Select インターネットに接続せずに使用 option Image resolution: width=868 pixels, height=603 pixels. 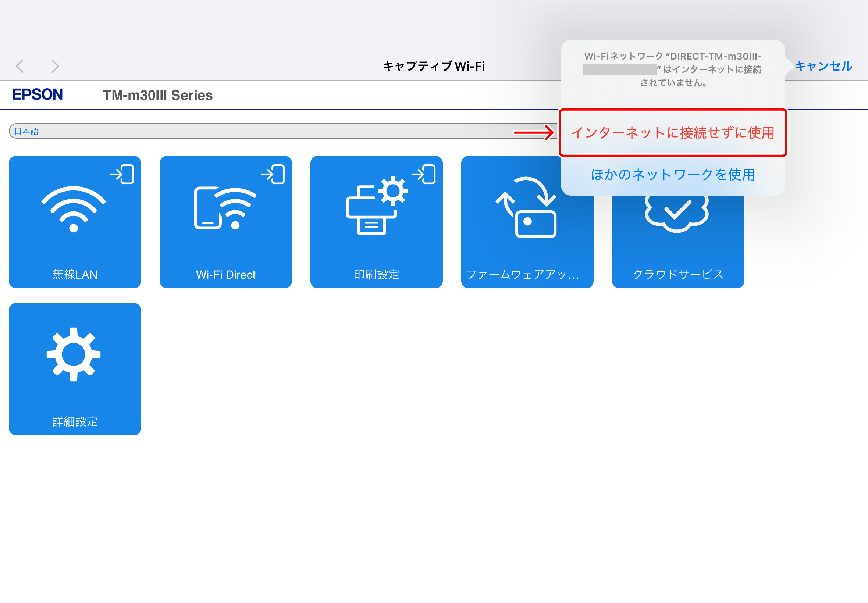(x=673, y=133)
